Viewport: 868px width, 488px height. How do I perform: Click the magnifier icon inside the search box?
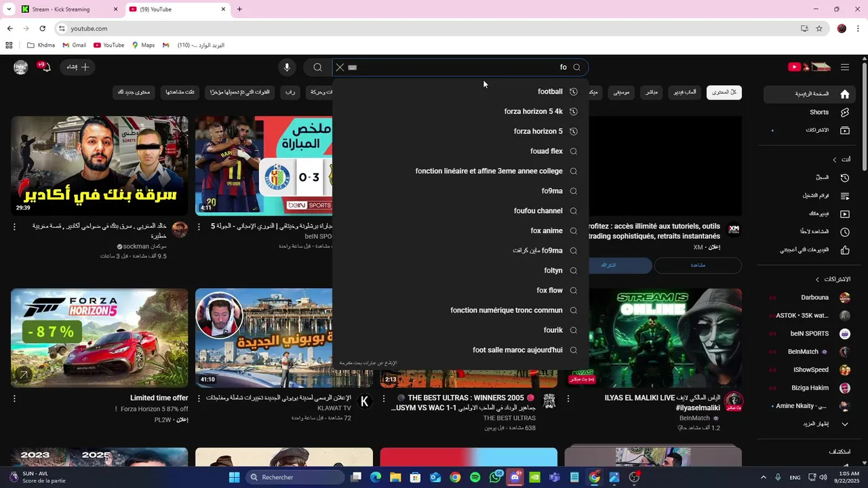pyautogui.click(x=576, y=67)
